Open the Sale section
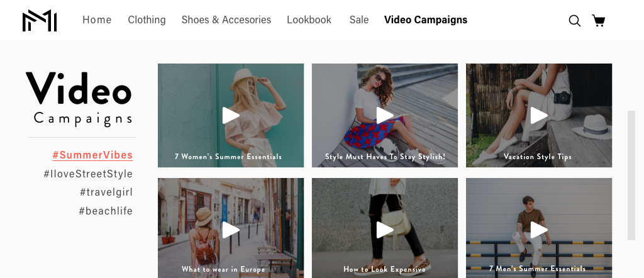 pyautogui.click(x=359, y=19)
